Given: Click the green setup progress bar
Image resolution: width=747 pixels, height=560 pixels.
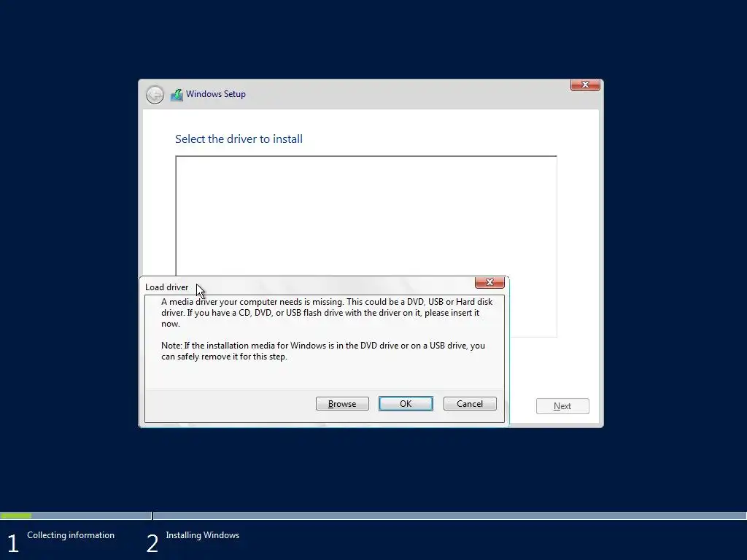Looking at the screenshot, I should (x=16, y=516).
